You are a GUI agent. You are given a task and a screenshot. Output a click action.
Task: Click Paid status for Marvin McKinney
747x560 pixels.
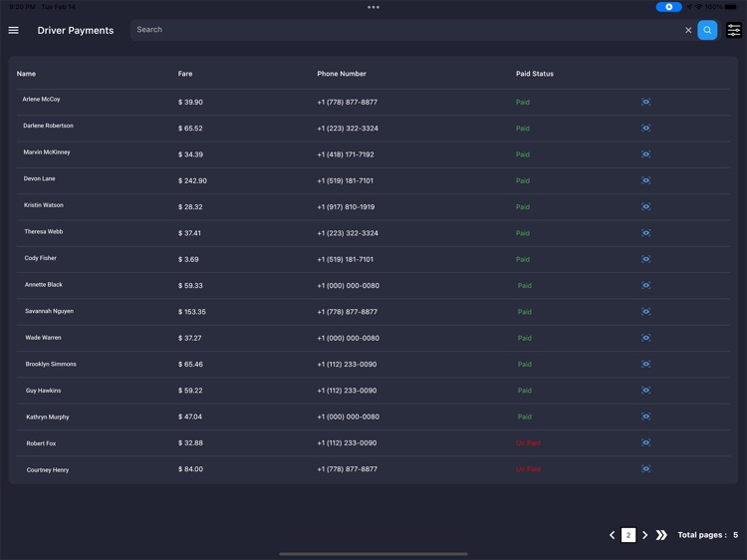(523, 154)
